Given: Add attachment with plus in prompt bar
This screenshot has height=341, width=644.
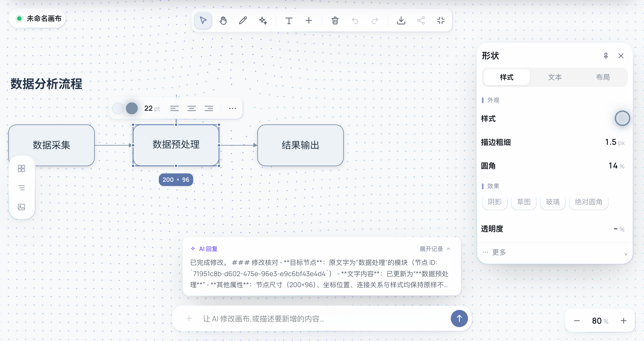Looking at the screenshot, I should pos(189,318).
